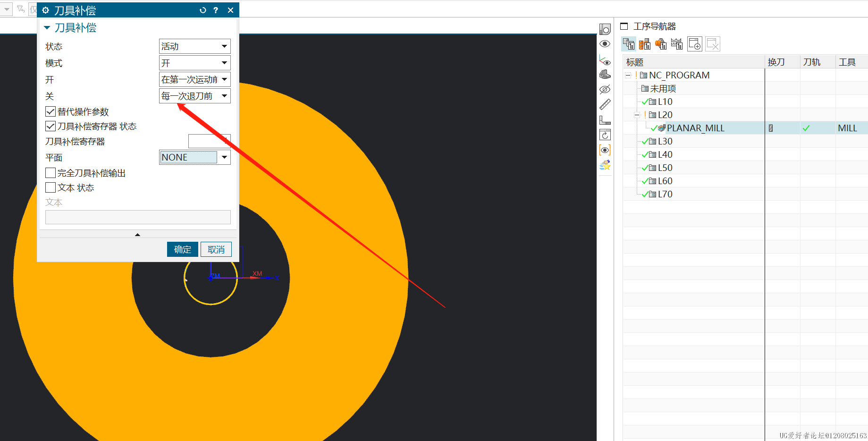Screen dimensions: 868x441
Task: Click the plain eye icon in side strip
Action: coord(605,44)
